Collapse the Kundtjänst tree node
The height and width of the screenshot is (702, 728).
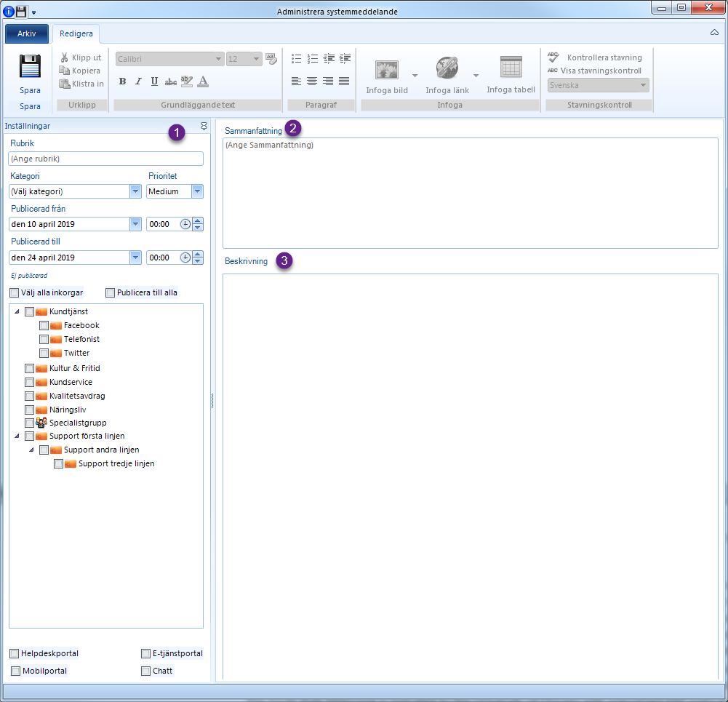click(x=17, y=311)
